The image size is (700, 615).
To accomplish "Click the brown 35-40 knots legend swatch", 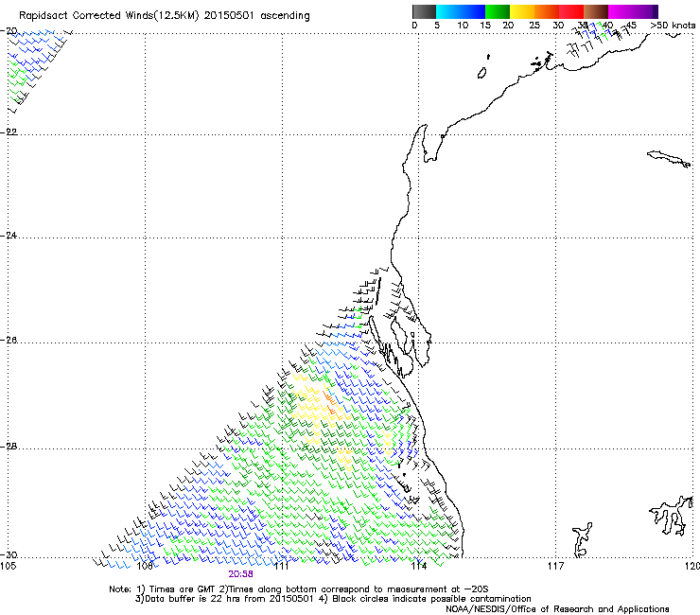I will (x=596, y=11).
